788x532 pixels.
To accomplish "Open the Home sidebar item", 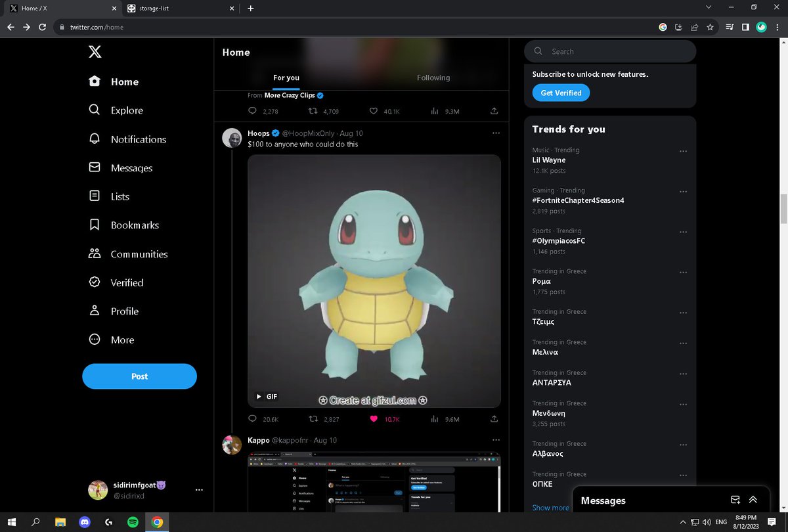I will 114,81.
